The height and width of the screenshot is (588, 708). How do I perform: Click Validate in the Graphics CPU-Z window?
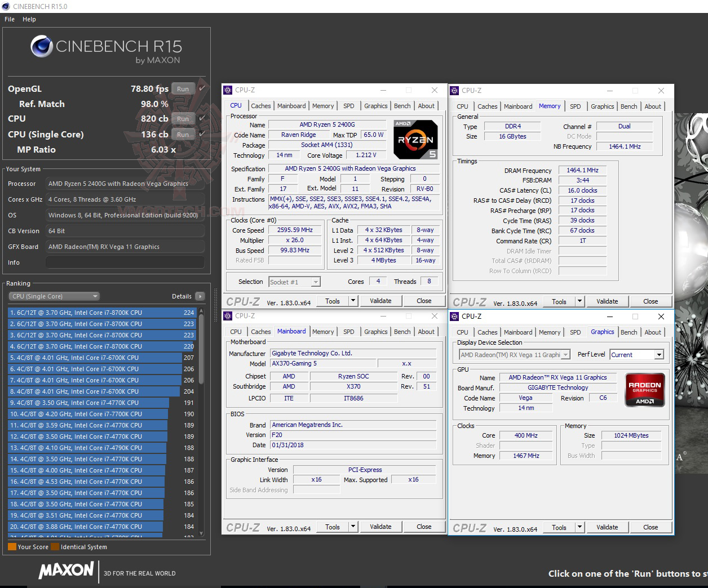(607, 527)
